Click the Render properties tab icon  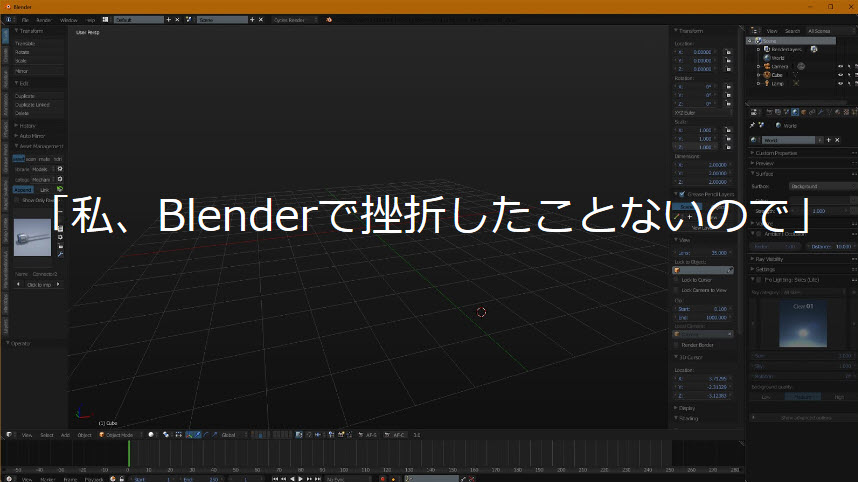coord(769,112)
